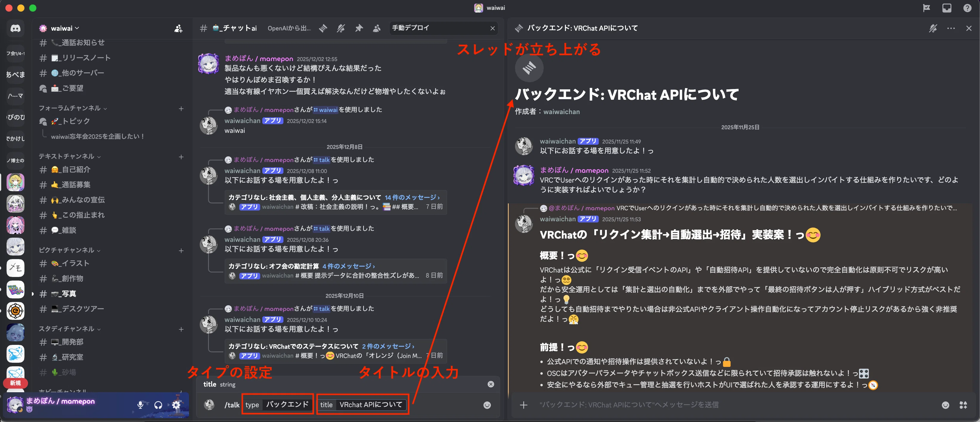Viewport: 980px width, 422px height.
Task: Click the plus attach button in thread input
Action: (523, 405)
